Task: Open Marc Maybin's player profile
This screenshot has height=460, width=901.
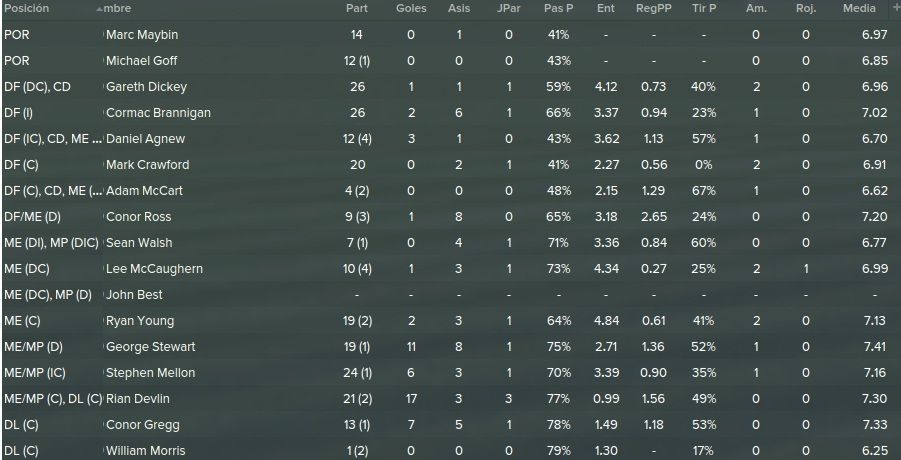Action: (x=142, y=35)
